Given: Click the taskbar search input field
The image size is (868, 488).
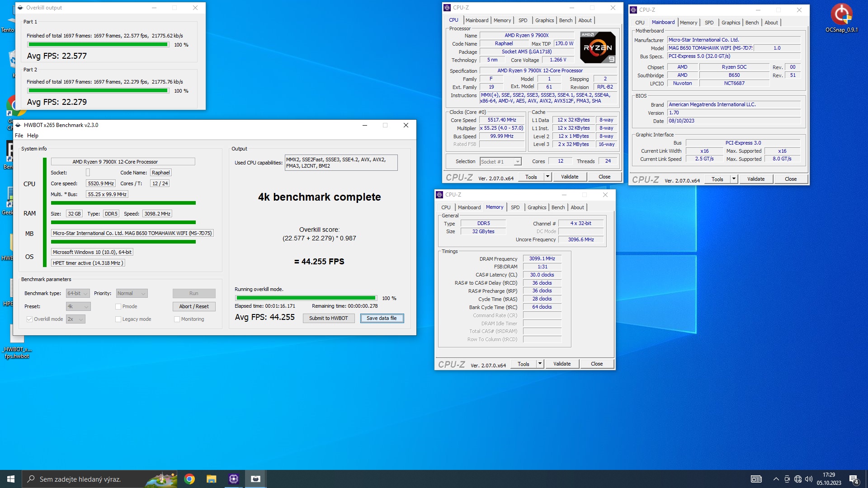Looking at the screenshot, I should (x=99, y=479).
